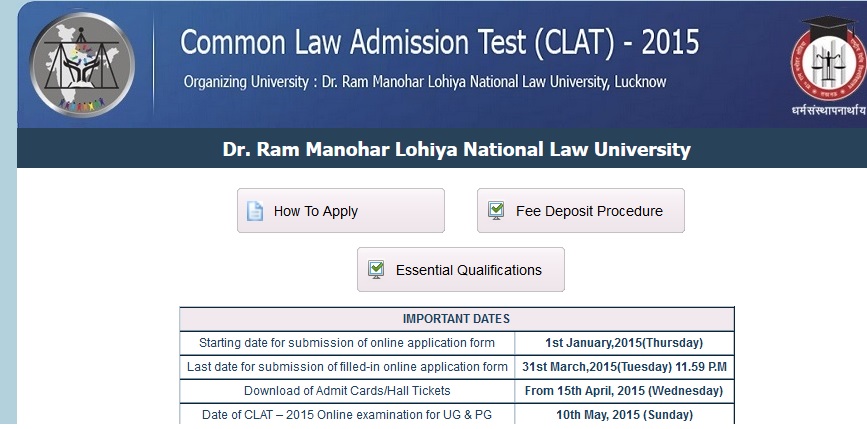Click the Dr. Ram Manohar Lohiya banner heading
The height and width of the screenshot is (429, 867).
(x=456, y=149)
